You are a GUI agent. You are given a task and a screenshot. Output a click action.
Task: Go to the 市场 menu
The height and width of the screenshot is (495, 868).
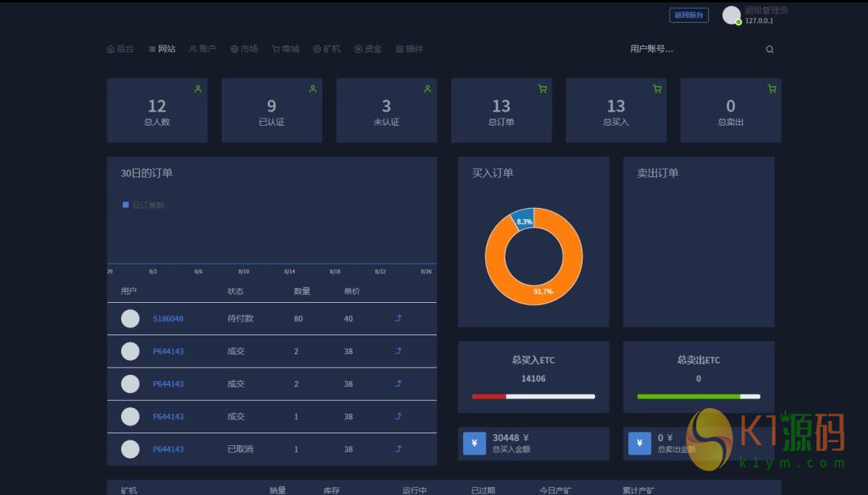244,49
